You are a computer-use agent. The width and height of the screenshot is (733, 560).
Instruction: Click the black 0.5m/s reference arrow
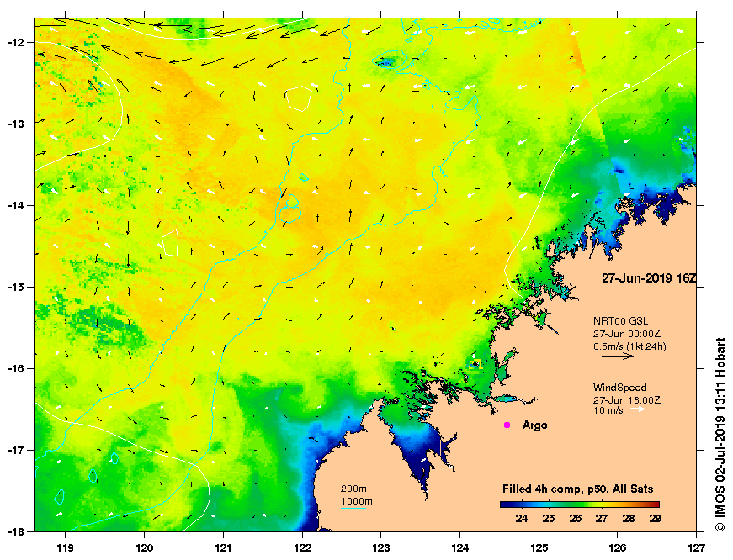click(x=618, y=356)
